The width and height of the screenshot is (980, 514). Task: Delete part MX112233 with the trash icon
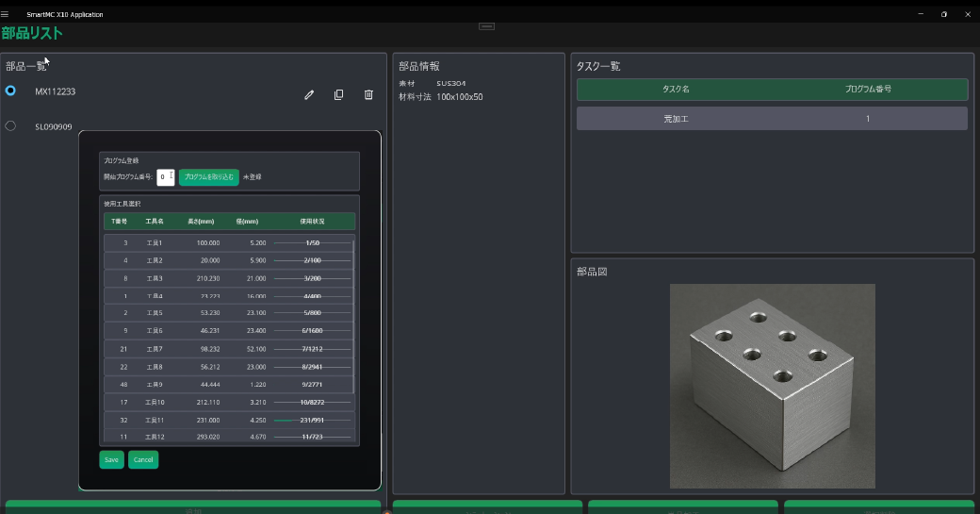(x=368, y=95)
